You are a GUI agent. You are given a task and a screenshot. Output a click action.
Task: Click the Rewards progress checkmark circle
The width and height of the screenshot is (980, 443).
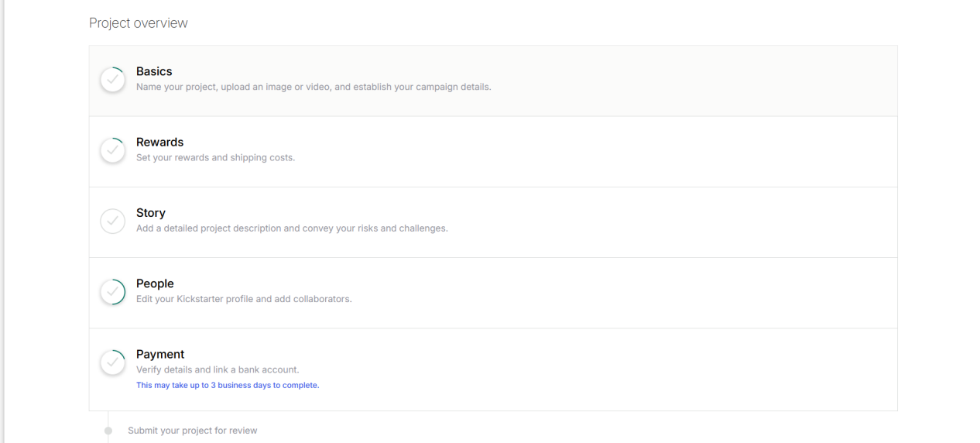pyautogui.click(x=113, y=150)
